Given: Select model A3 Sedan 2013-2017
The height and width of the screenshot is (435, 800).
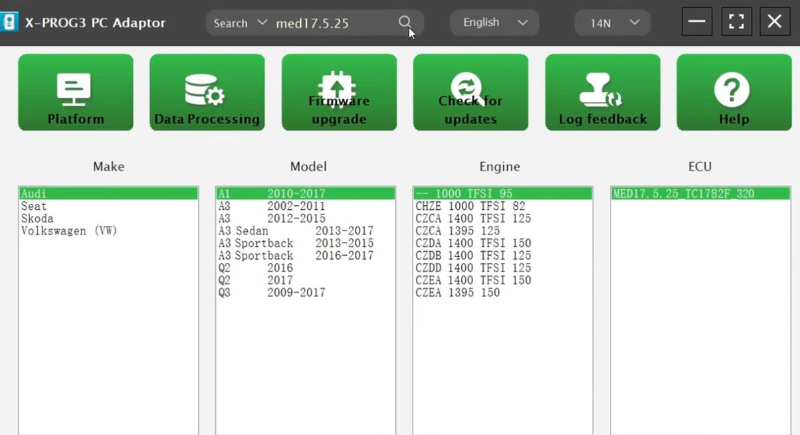Looking at the screenshot, I should pos(306,231).
